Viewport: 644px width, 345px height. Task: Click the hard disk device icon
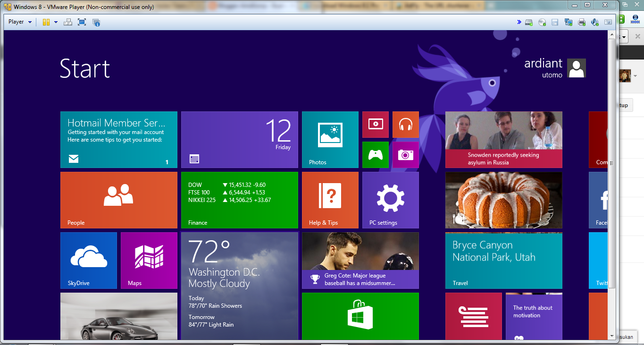coord(529,22)
